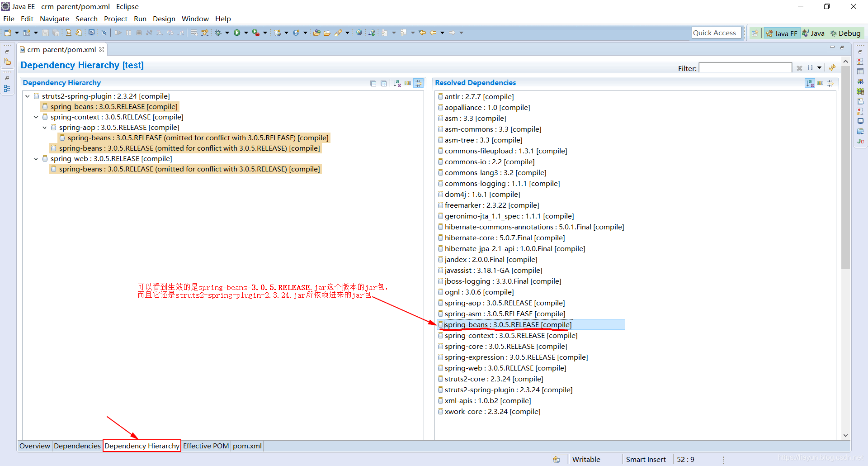Screen dimensions: 868x466
Task: Click the green Run toolbar icon
Action: click(x=237, y=33)
